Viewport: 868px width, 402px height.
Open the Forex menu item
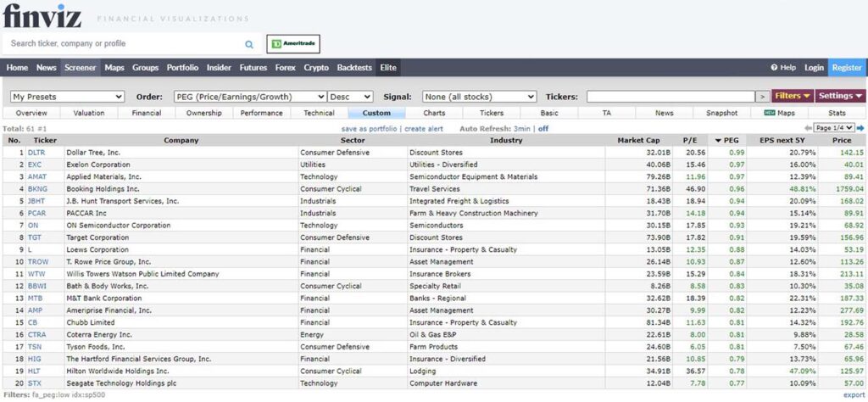click(286, 68)
